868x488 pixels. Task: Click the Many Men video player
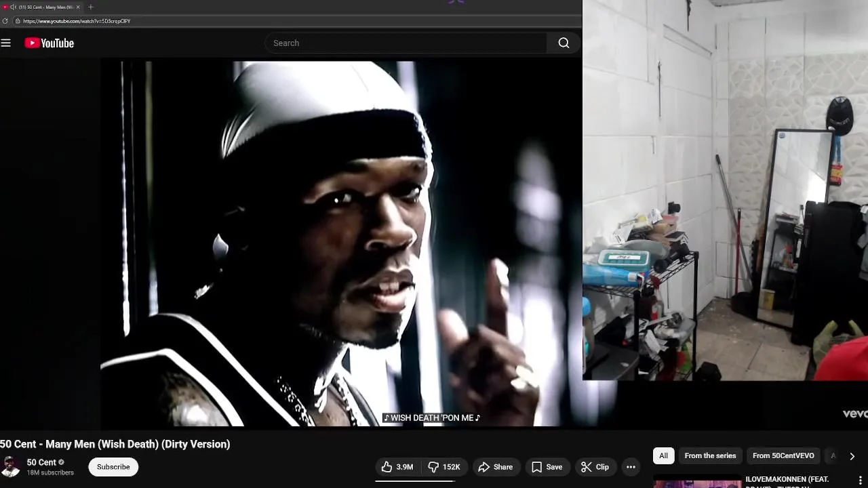coord(341,244)
